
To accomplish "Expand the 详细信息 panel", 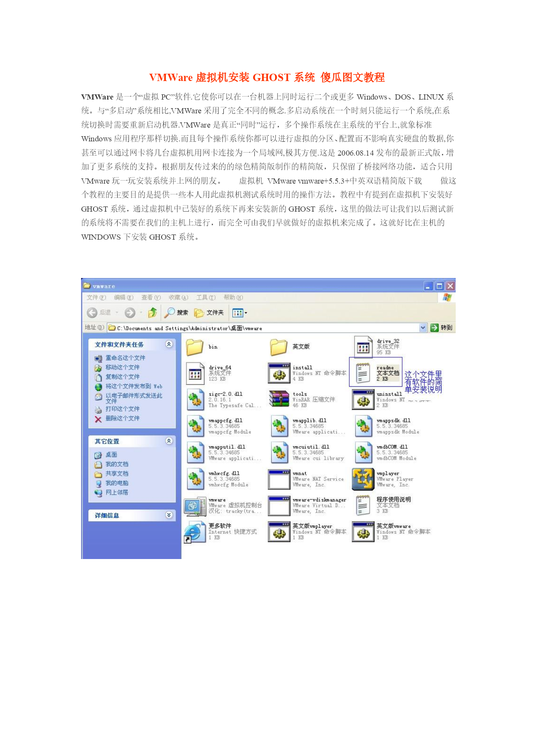I will (169, 515).
